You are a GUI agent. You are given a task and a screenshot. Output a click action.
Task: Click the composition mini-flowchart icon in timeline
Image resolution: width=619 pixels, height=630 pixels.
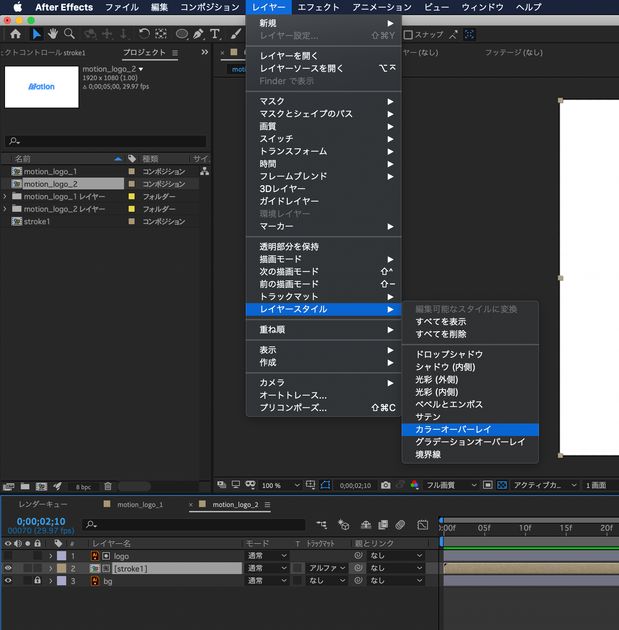[321, 525]
